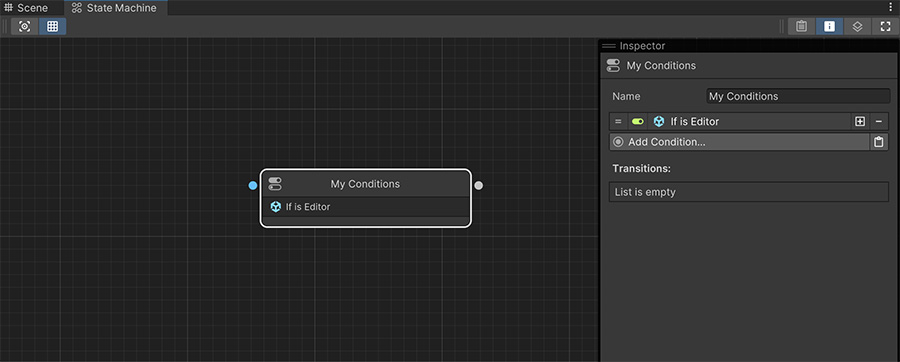Click the duplicate plus icon for If is Editor
The width and height of the screenshot is (900, 362).
pos(860,122)
